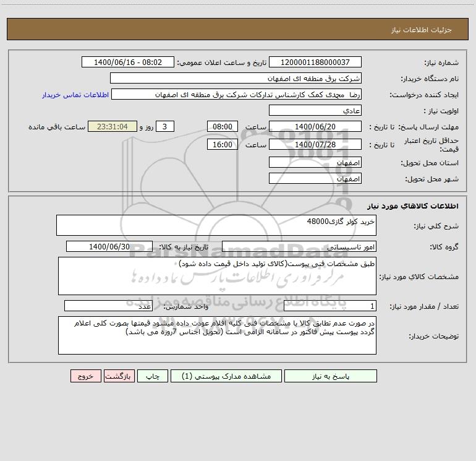Click response deadline date field 1400/06/20

[x=315, y=126]
